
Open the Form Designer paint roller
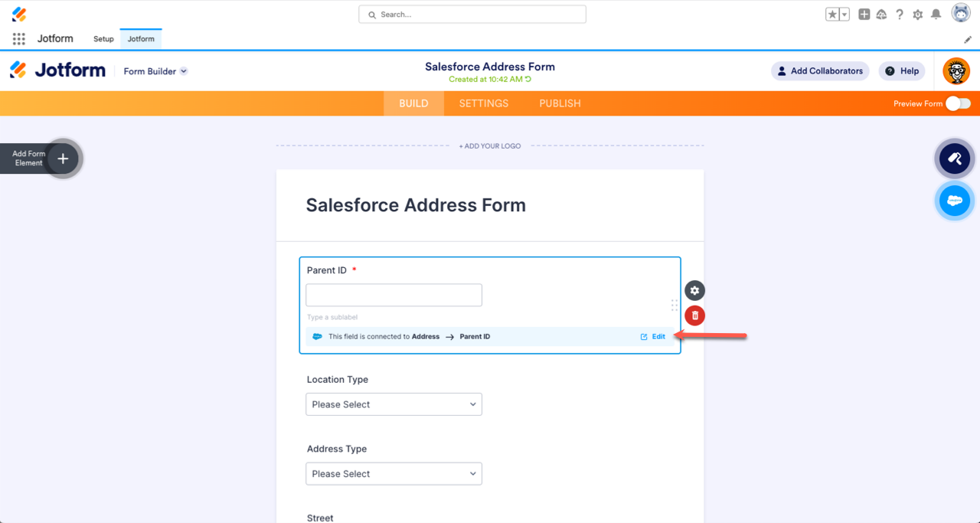pyautogui.click(x=954, y=159)
